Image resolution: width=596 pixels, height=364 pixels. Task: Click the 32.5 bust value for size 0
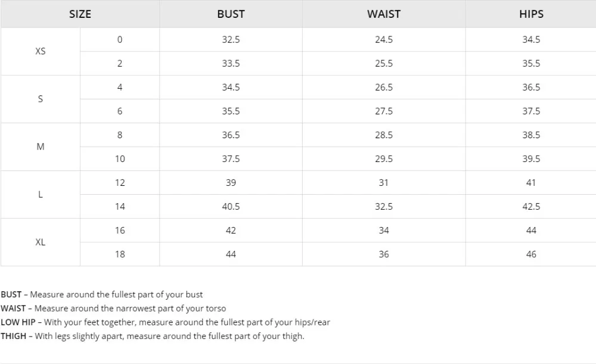click(231, 39)
